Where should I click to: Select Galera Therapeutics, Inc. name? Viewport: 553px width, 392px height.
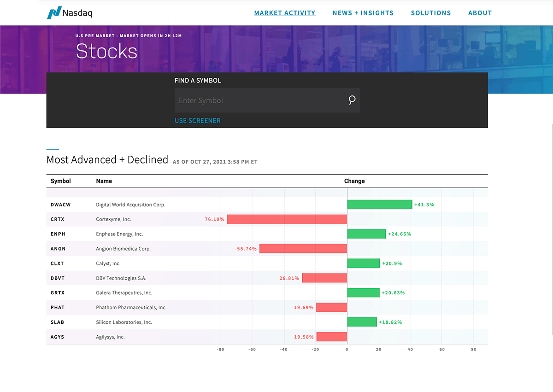pyautogui.click(x=124, y=293)
